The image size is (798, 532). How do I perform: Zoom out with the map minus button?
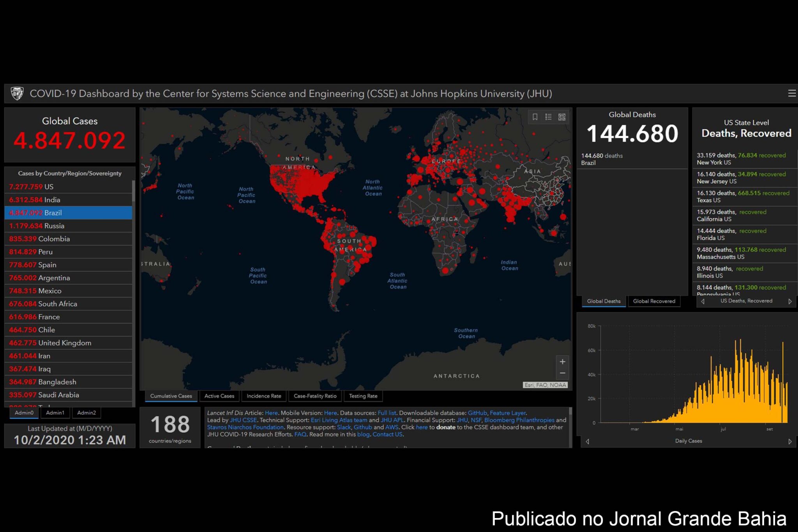562,373
